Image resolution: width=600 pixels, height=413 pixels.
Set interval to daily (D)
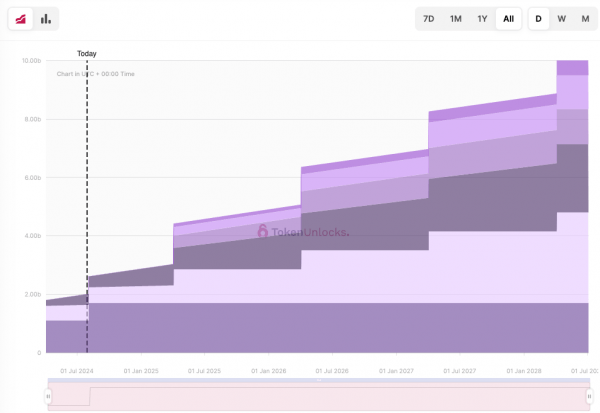(538, 19)
